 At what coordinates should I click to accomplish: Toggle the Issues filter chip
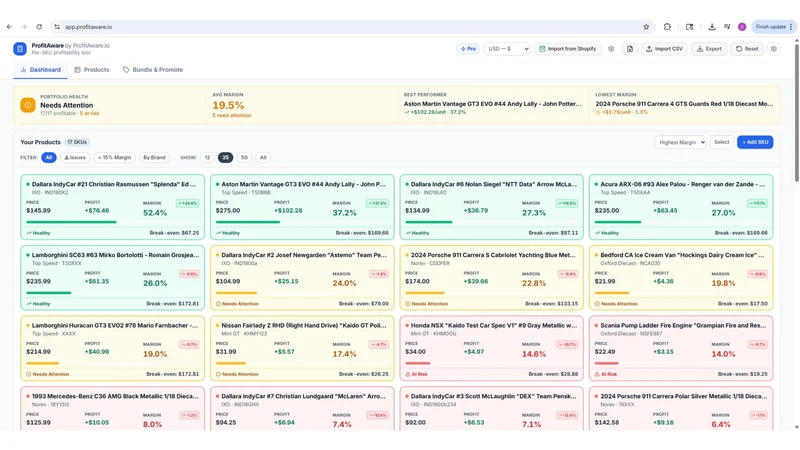click(x=75, y=158)
